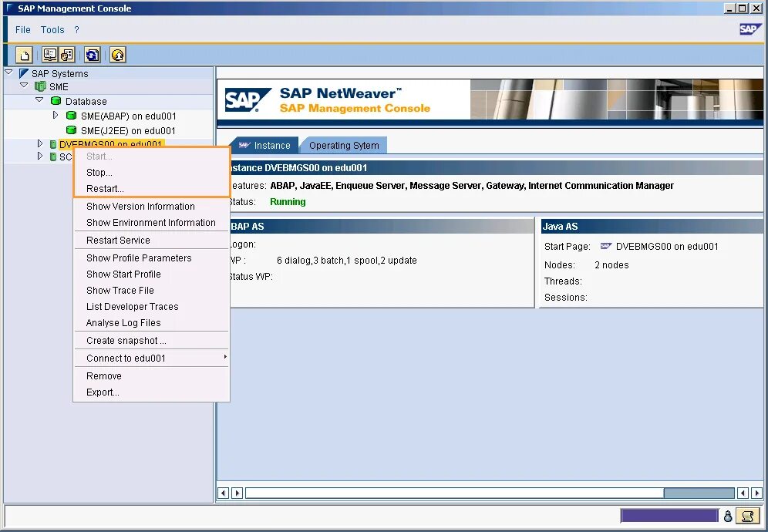
Task: Click the SME system servers icon
Action: pyautogui.click(x=40, y=86)
